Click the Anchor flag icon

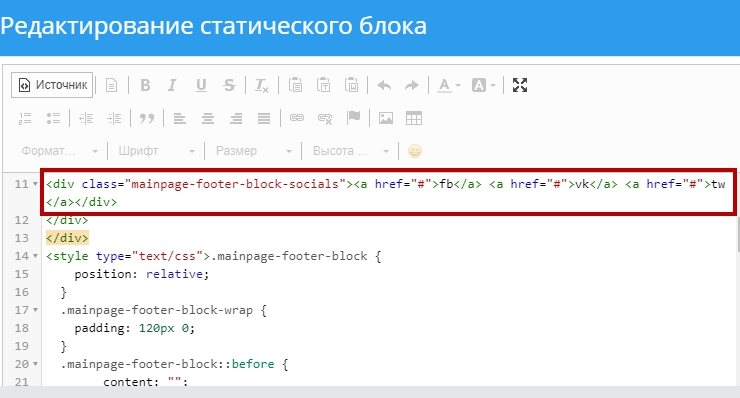pos(353,118)
